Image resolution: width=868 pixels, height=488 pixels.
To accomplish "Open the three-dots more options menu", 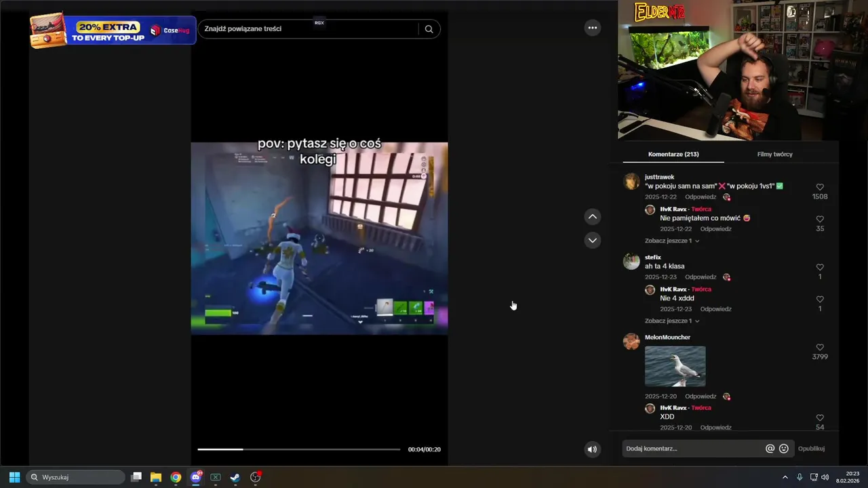I will coord(593,28).
